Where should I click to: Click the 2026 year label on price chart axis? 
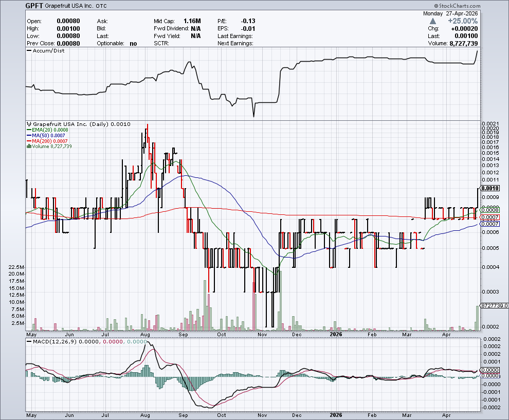pos(336,334)
